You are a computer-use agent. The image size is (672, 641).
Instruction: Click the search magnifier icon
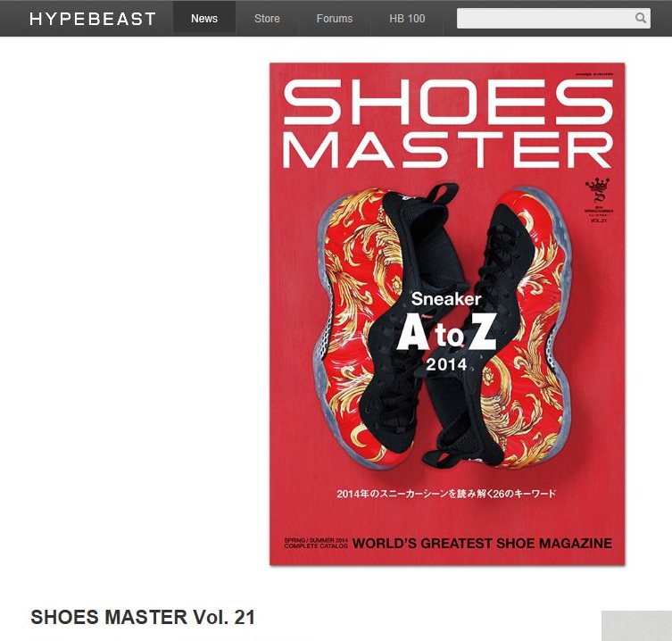pos(640,18)
